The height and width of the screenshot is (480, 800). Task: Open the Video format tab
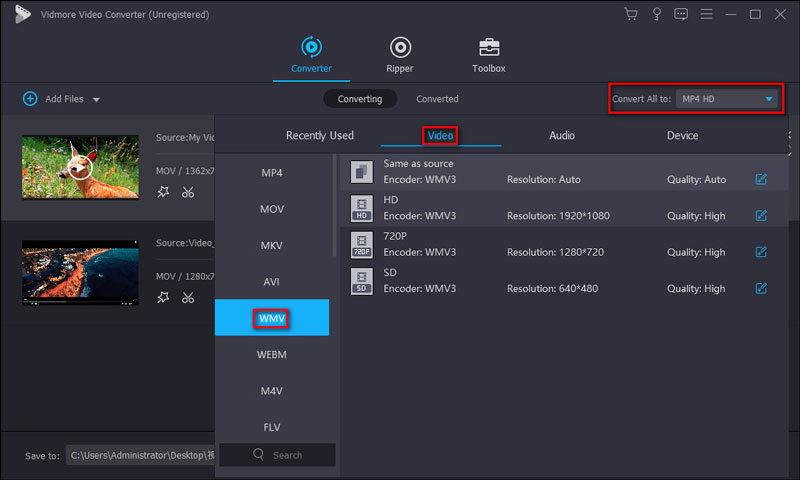tap(440, 136)
